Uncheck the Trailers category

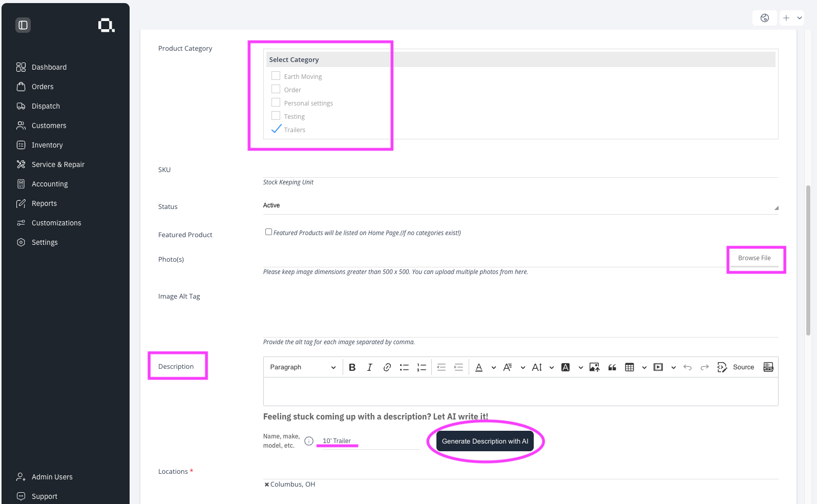click(276, 129)
